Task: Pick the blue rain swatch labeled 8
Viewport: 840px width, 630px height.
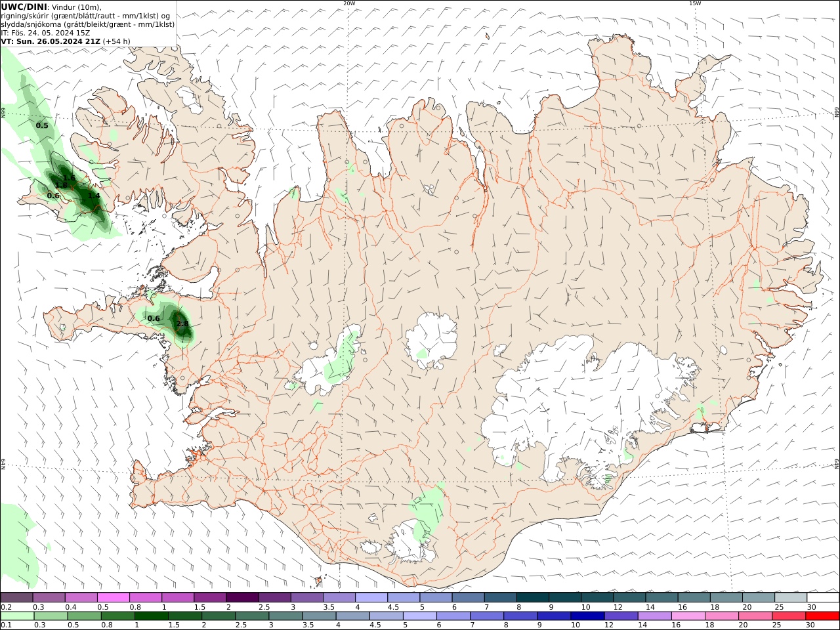Action: pos(520,616)
